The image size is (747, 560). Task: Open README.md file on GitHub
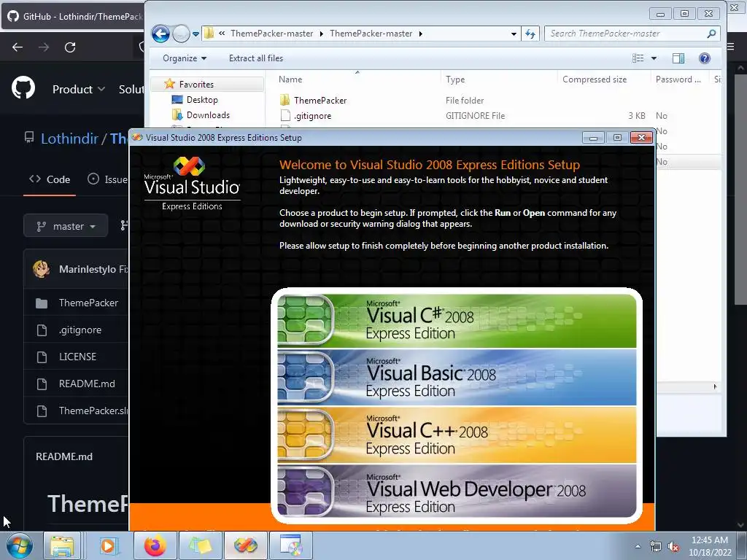click(87, 384)
